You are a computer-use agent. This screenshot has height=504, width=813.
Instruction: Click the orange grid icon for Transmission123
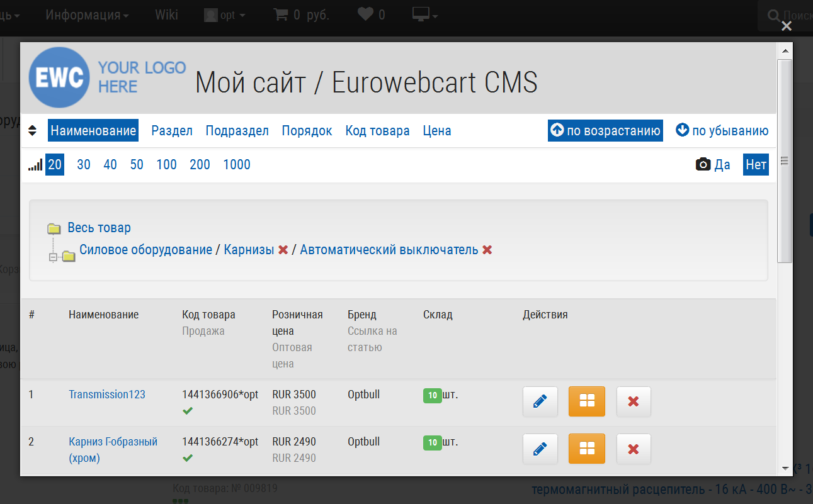586,401
